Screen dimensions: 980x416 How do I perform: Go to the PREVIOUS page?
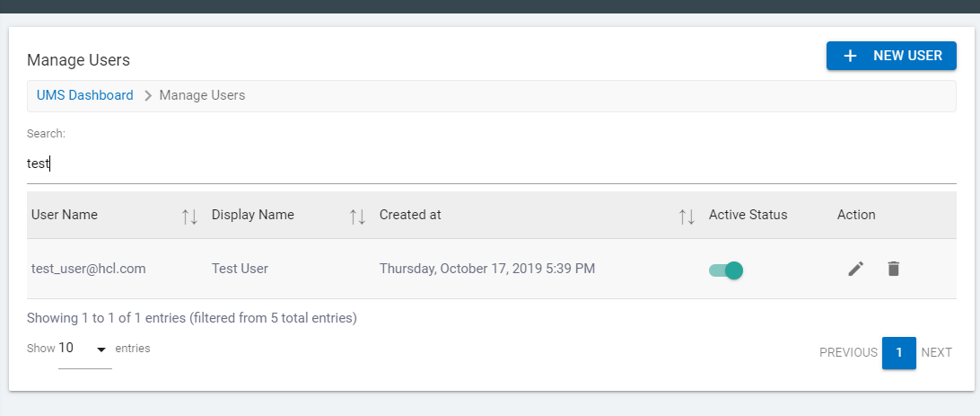pyautogui.click(x=848, y=352)
